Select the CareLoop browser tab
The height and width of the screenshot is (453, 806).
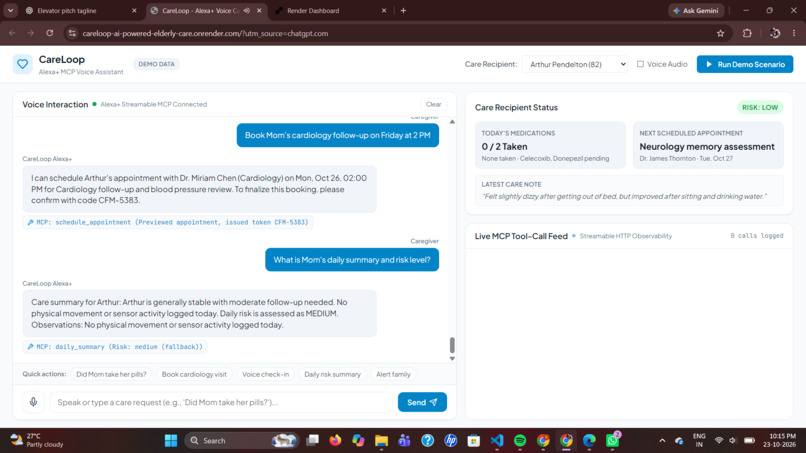point(200,10)
